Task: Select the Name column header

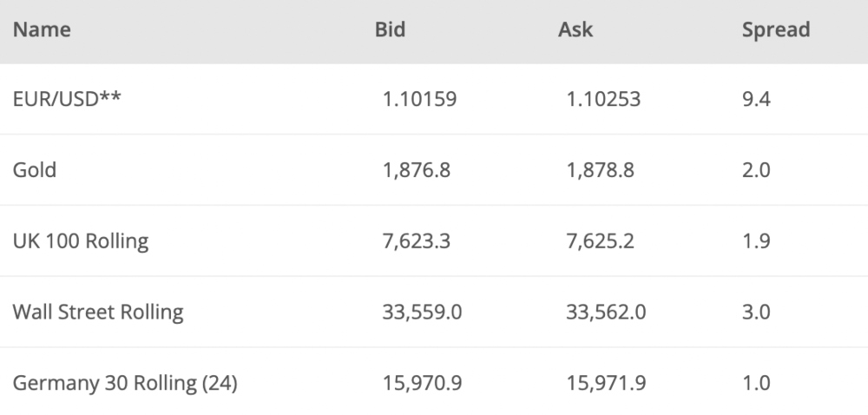Action: tap(42, 30)
